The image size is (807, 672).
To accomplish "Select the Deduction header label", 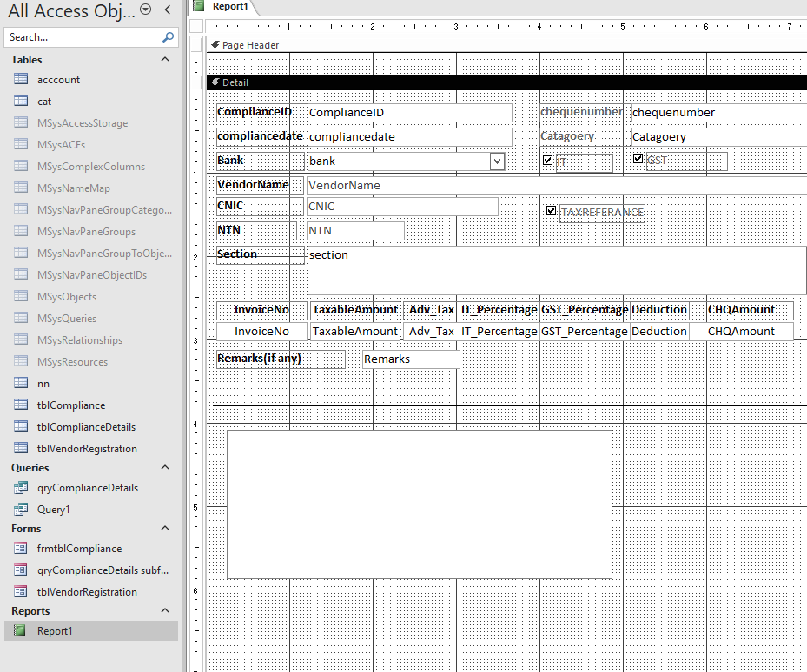I will 659,310.
